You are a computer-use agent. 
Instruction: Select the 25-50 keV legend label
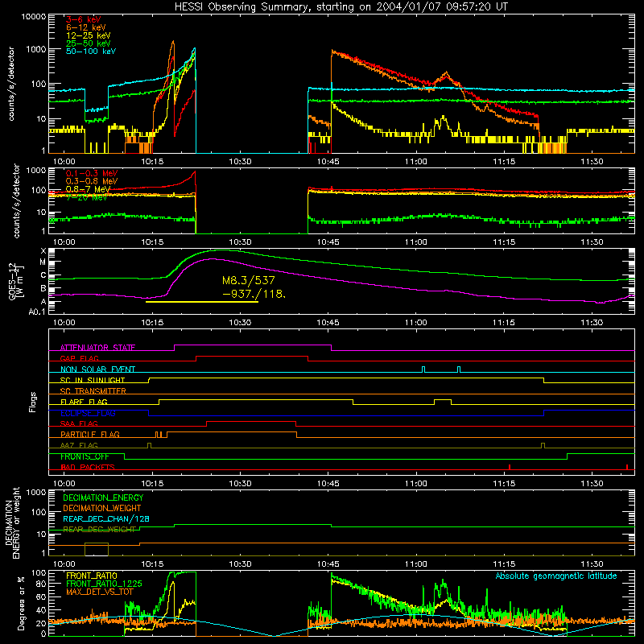(x=89, y=43)
